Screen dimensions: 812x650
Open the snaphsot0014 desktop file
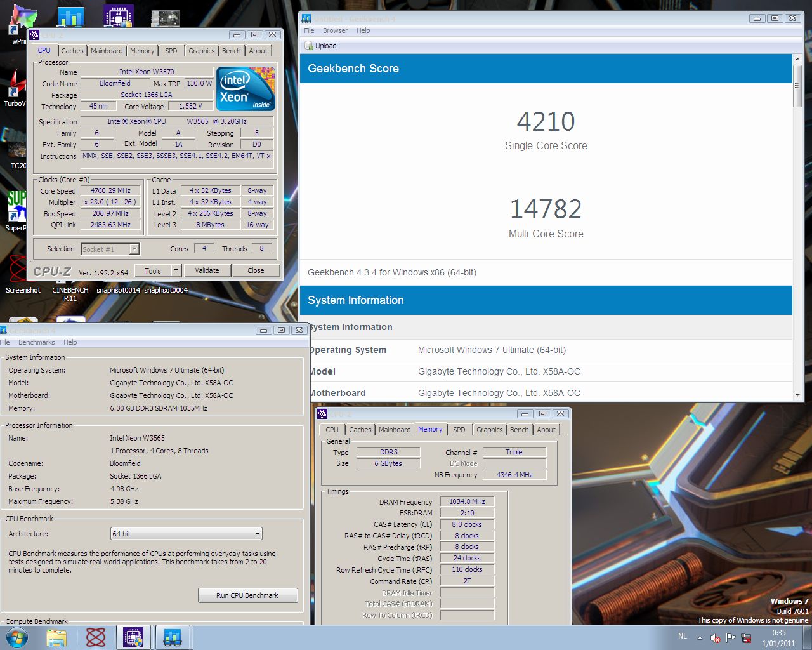point(119,290)
